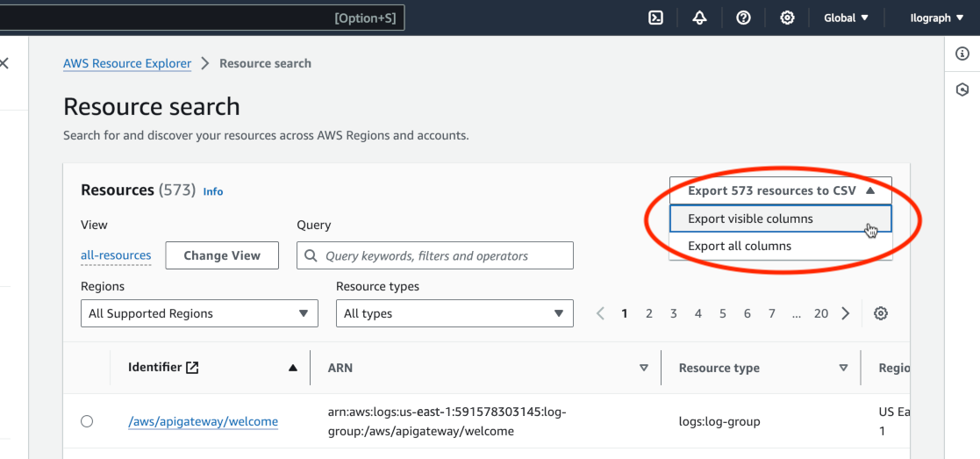
Task: Open the CloudShell terminal icon
Action: 655,18
